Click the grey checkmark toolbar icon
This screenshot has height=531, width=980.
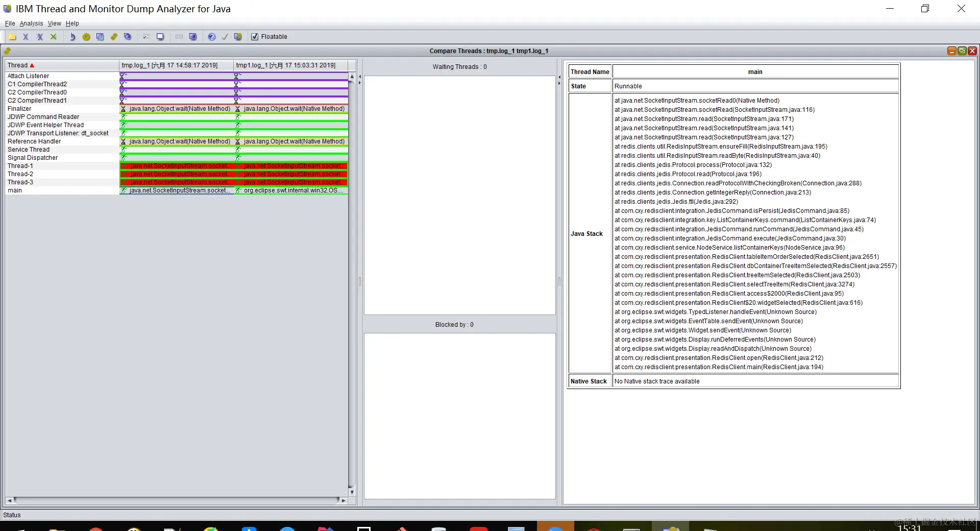225,37
